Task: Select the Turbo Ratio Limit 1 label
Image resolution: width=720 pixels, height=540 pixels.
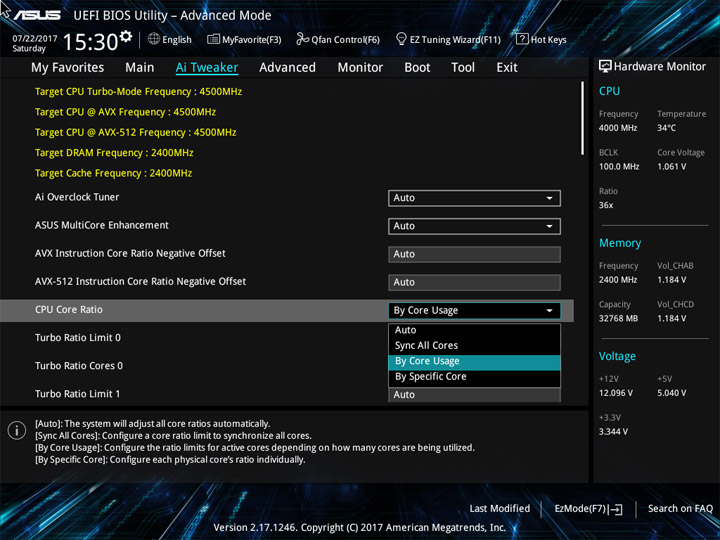Action: coord(78,394)
